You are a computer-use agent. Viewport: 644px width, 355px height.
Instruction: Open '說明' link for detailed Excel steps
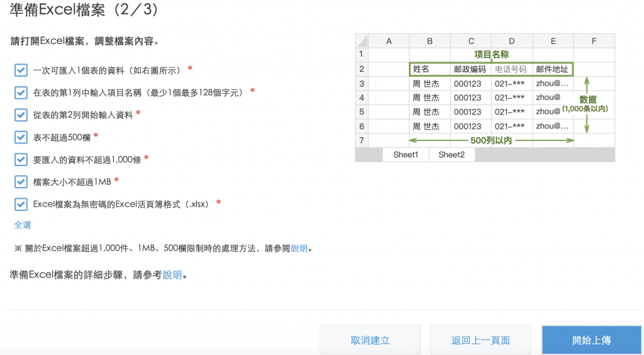coord(172,275)
